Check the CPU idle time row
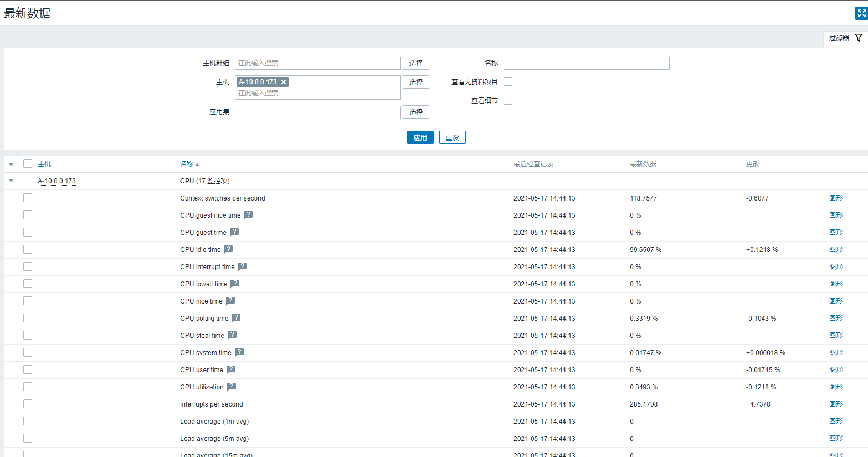 coord(28,249)
